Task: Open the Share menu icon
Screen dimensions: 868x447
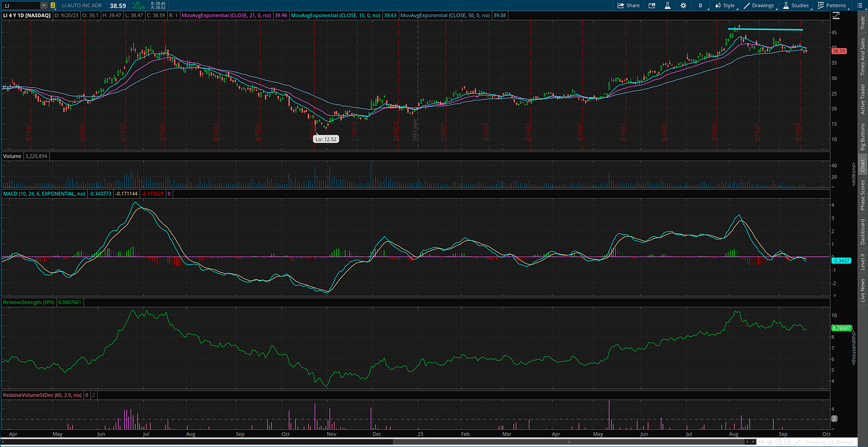Action: coord(621,5)
